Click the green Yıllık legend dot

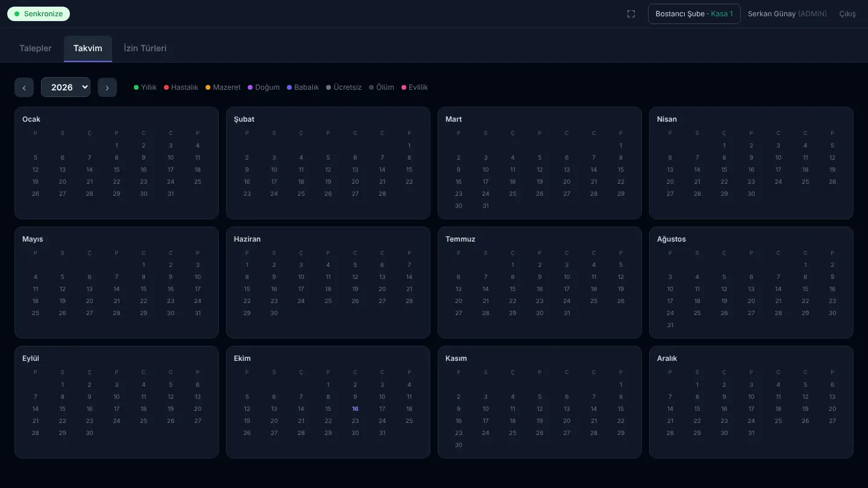point(136,87)
